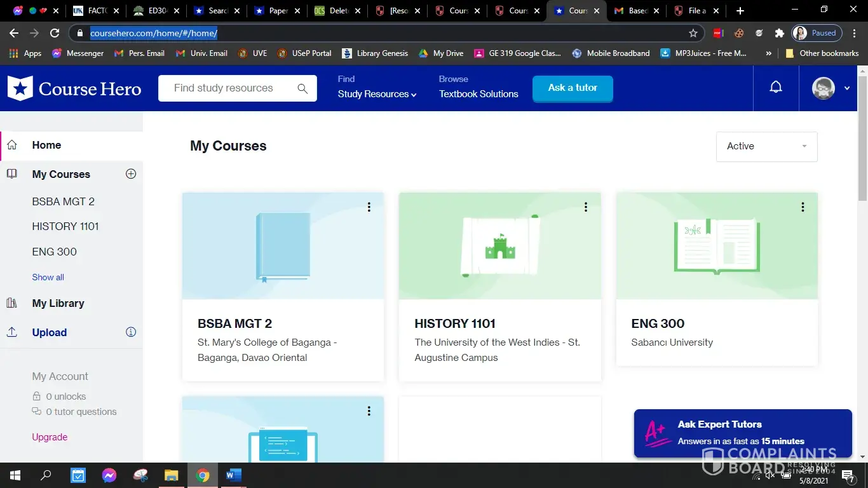This screenshot has width=868, height=488.
Task: Open the BSBA MGT 2 course thumbnail
Action: coord(283,246)
